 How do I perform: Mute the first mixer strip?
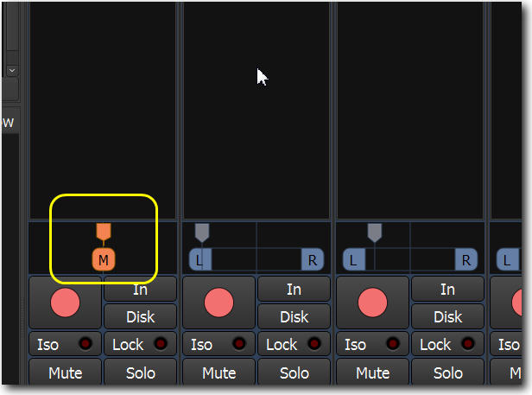66,373
